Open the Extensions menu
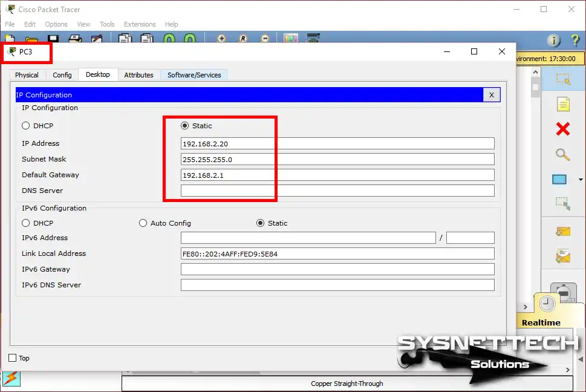This screenshot has height=392, width=586. [140, 24]
